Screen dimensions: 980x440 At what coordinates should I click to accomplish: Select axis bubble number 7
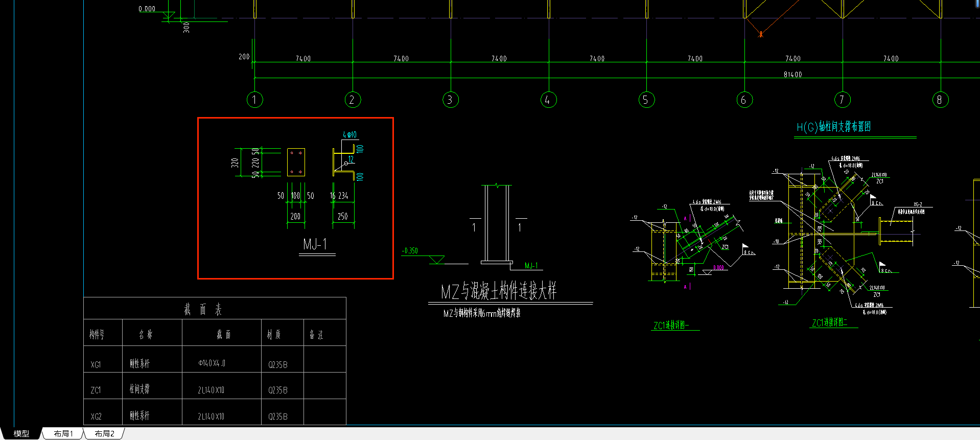(x=843, y=100)
